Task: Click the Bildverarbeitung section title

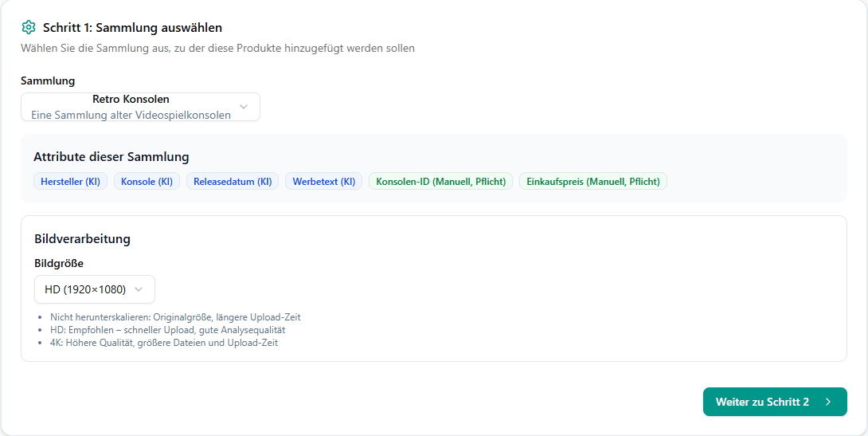Action: [x=82, y=238]
